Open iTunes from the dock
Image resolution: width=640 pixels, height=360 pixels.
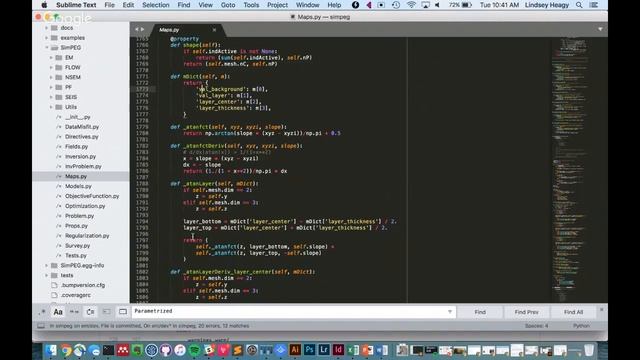(180, 350)
